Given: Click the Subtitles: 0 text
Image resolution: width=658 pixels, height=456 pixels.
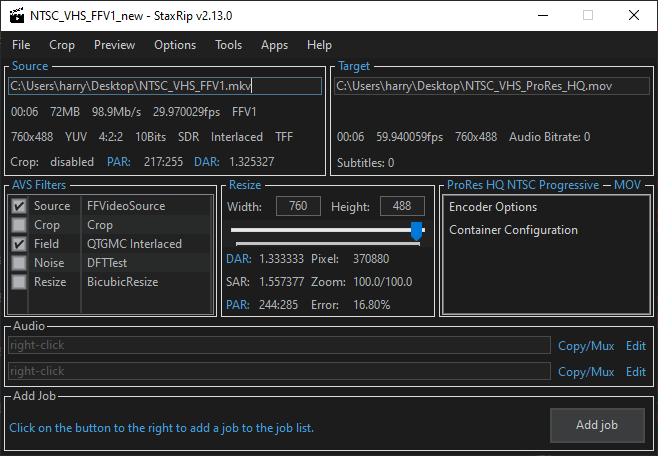Looking at the screenshot, I should tap(366, 163).
